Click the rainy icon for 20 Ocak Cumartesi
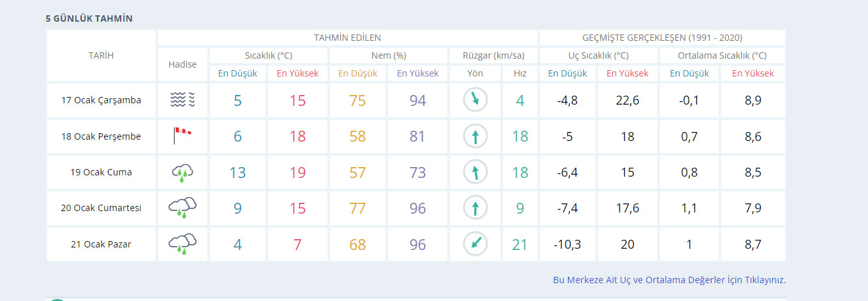868x301 pixels. click(183, 208)
